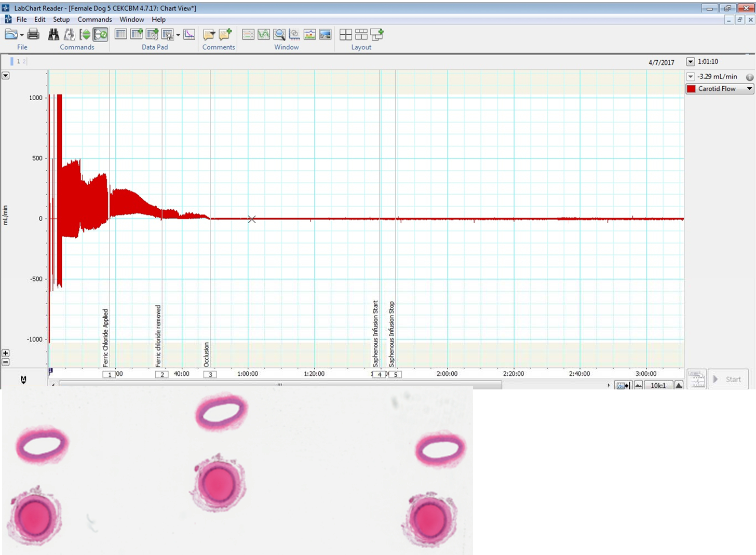The image size is (756, 555).
Task: Click the vertical scale minus button
Action: pyautogui.click(x=6, y=362)
